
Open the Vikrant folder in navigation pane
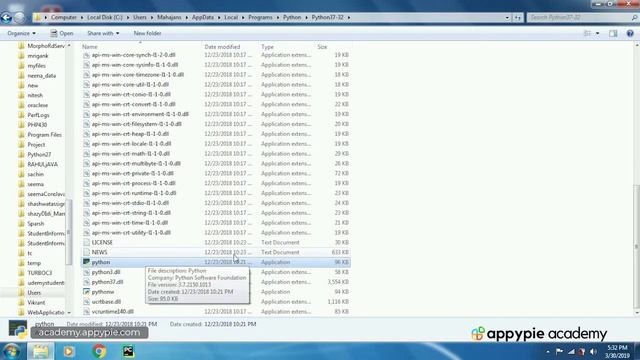point(36,302)
